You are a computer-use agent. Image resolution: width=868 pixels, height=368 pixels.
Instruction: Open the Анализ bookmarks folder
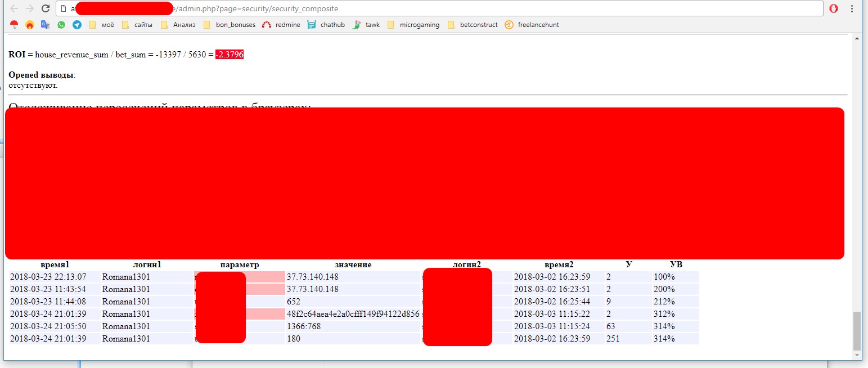pos(178,25)
